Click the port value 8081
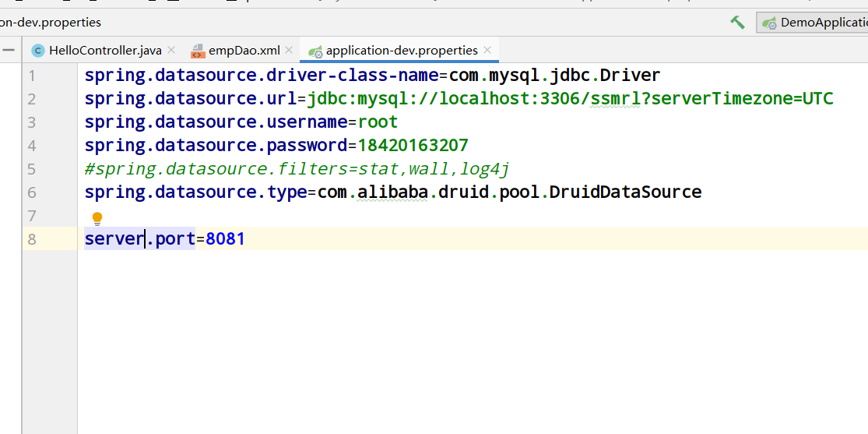Screen dimensions: 868x434 click(x=225, y=239)
